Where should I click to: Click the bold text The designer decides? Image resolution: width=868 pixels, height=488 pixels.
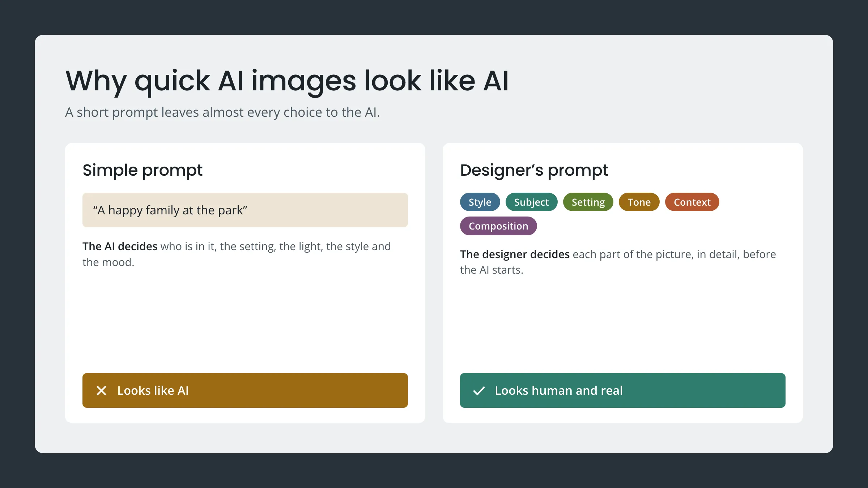coord(515,254)
